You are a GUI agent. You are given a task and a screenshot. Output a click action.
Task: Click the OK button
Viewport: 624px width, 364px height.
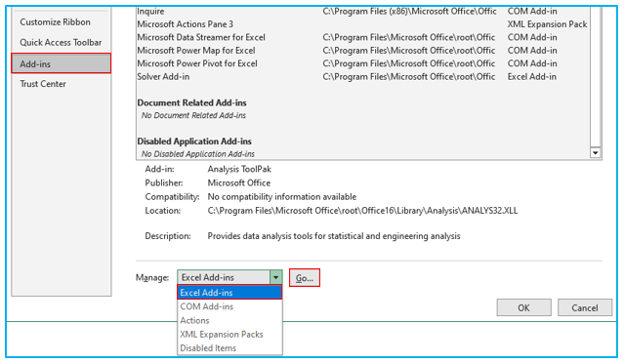point(523,307)
